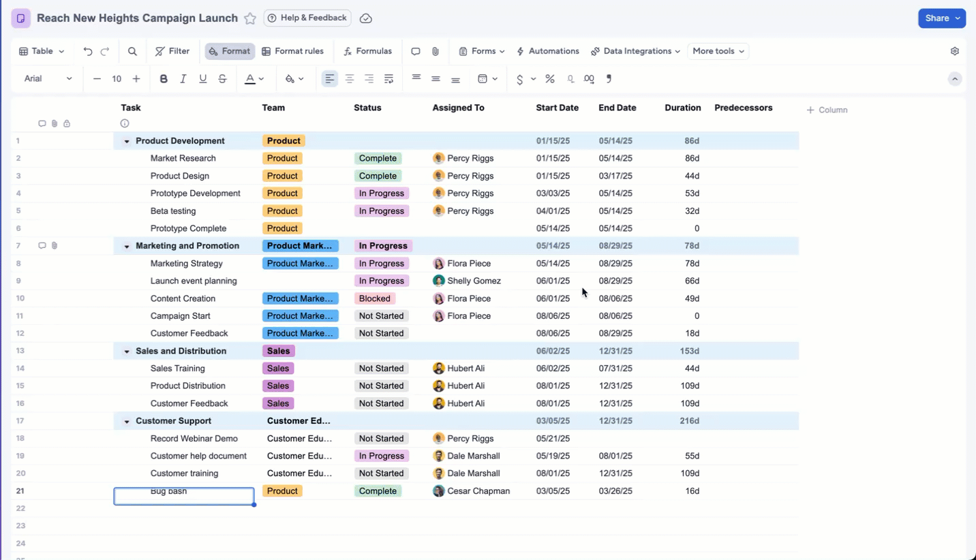Open the Arial font dropdown
The height and width of the screenshot is (560, 976).
click(48, 79)
